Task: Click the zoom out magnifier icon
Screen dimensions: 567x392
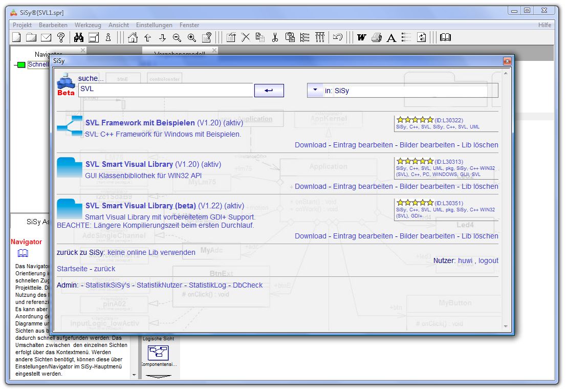Action: point(177,37)
